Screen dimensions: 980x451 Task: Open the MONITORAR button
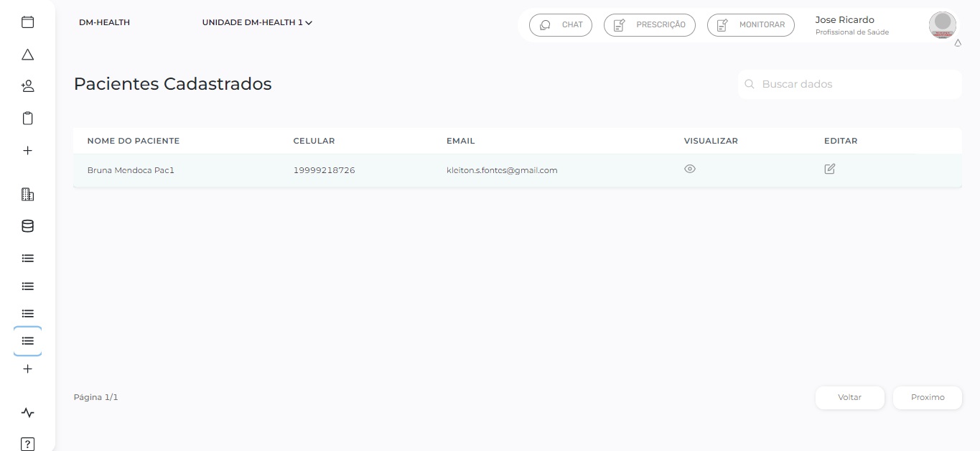(x=751, y=24)
